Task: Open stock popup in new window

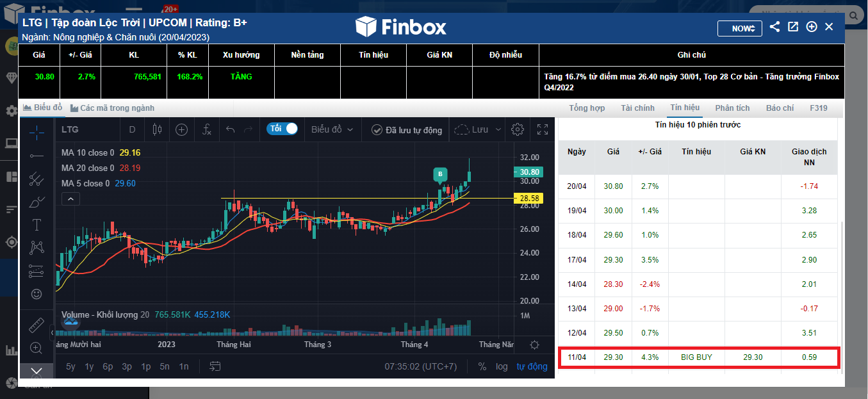Action: point(793,27)
